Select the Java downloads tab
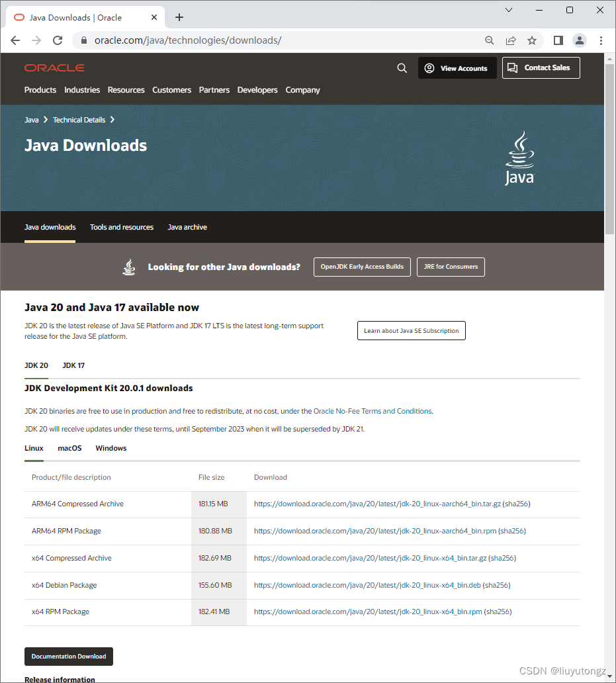The width and height of the screenshot is (616, 683). point(50,227)
